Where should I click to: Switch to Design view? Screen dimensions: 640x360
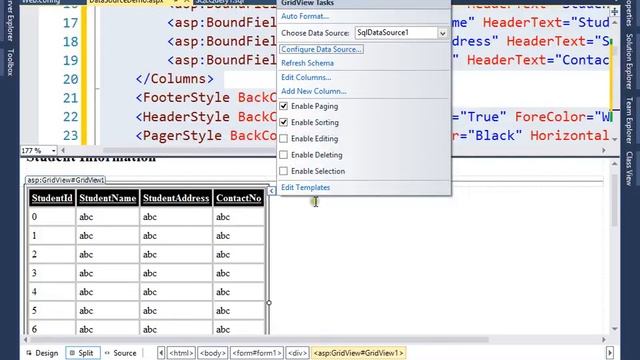point(42,353)
